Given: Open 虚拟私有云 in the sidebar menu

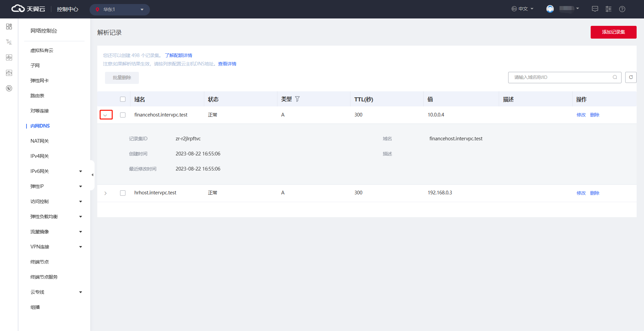Looking at the screenshot, I should point(42,50).
